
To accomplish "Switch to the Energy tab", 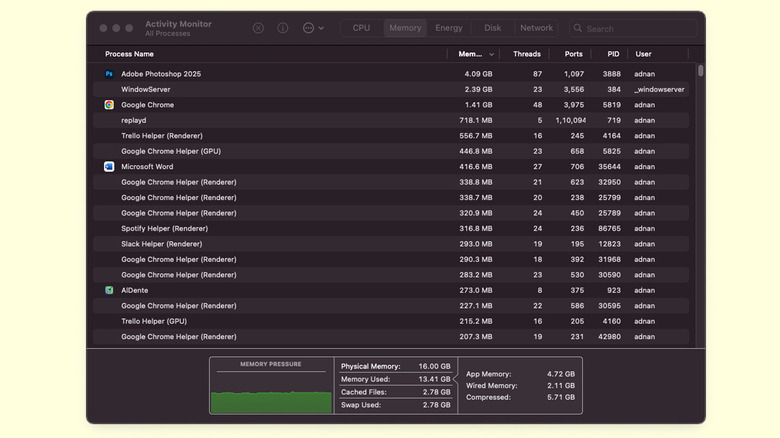I will click(449, 28).
